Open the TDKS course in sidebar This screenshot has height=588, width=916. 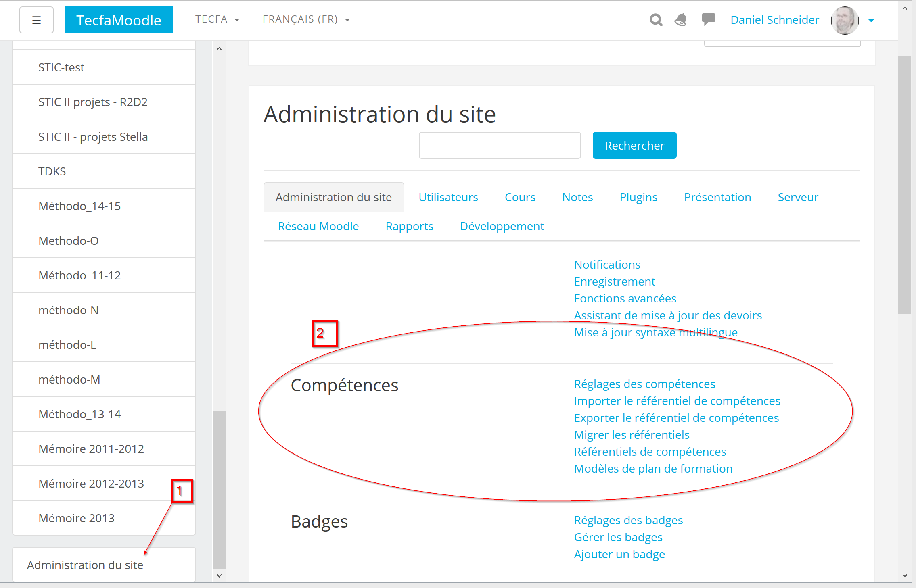(104, 171)
